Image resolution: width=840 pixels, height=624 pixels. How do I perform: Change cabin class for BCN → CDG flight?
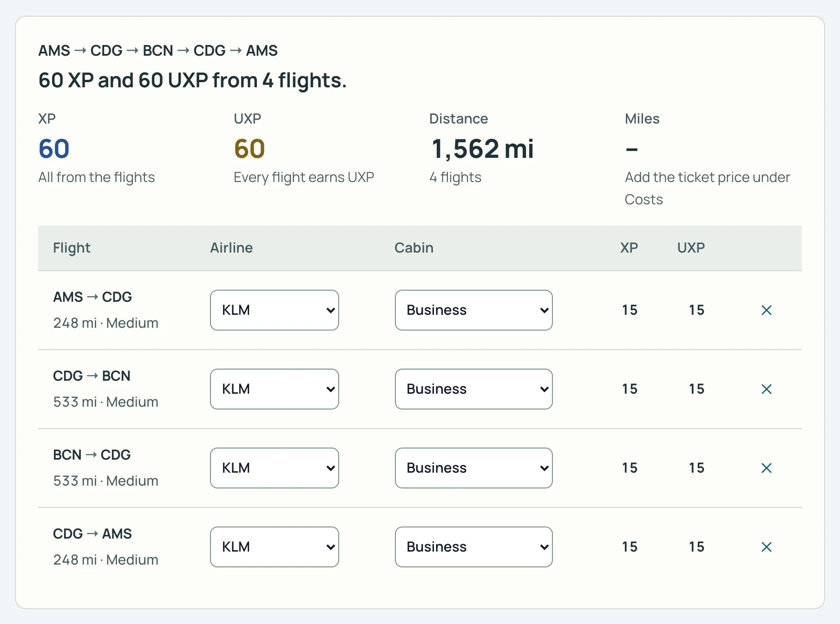pyautogui.click(x=474, y=468)
